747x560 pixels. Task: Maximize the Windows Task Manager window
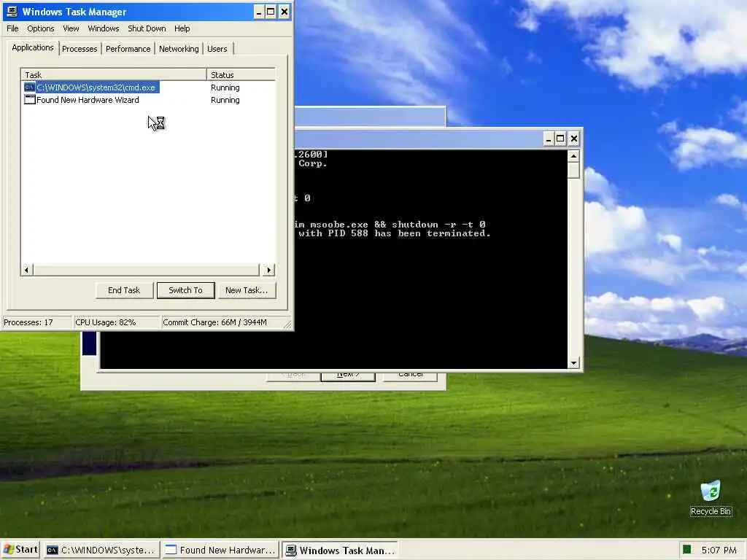tap(271, 12)
